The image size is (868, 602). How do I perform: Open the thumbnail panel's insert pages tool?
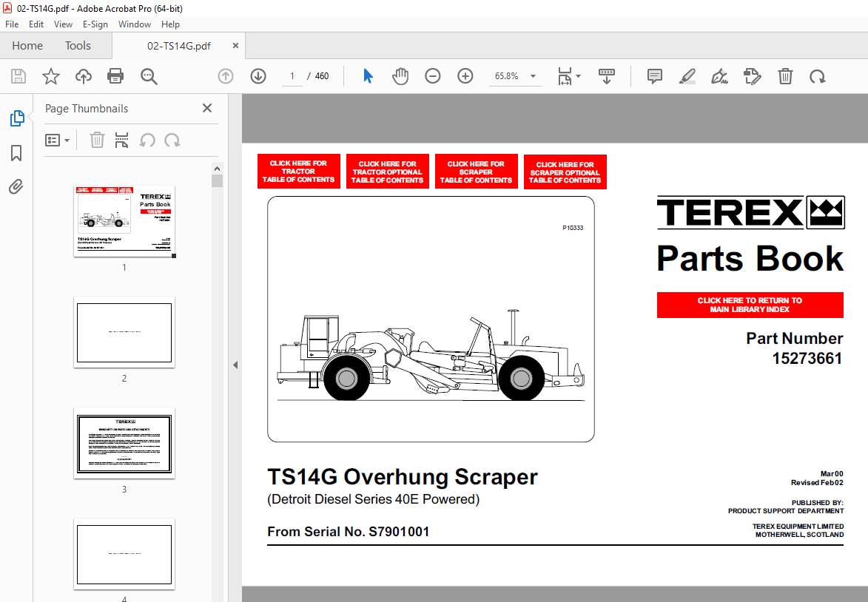point(121,141)
